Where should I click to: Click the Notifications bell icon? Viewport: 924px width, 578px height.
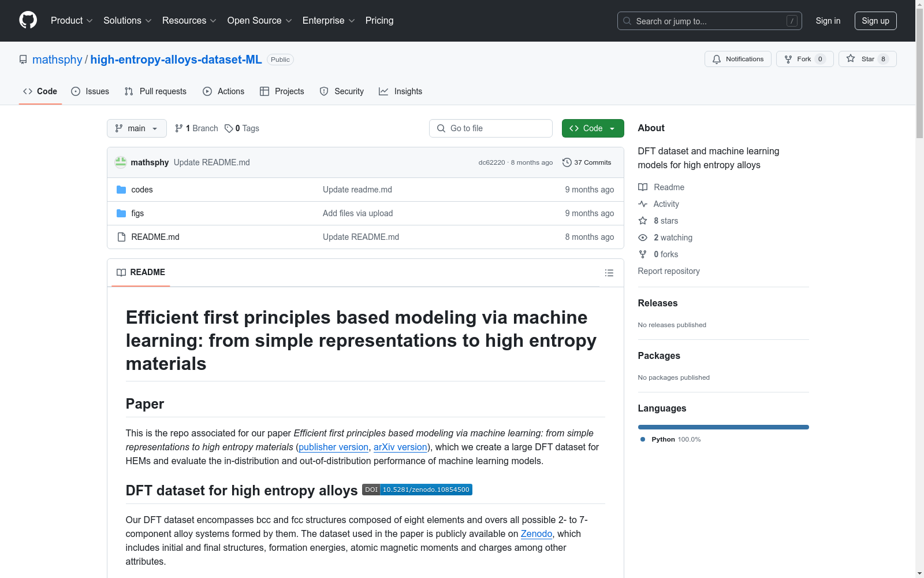click(x=717, y=59)
